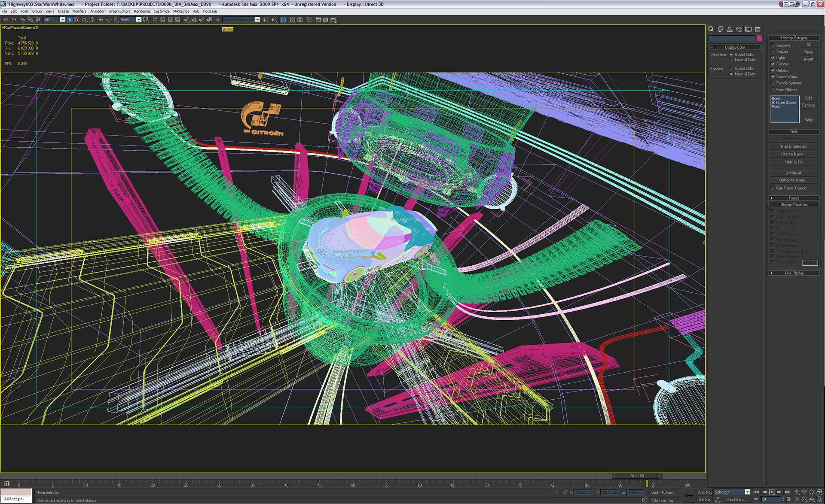Open the reference coordinate View dropdown
The width and height of the screenshot is (825, 504).
(138, 19)
